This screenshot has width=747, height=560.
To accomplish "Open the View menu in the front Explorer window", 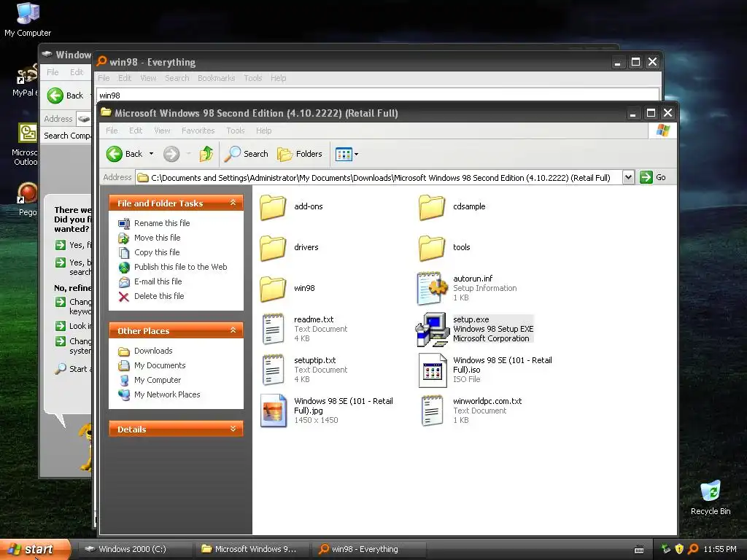I will click(162, 131).
